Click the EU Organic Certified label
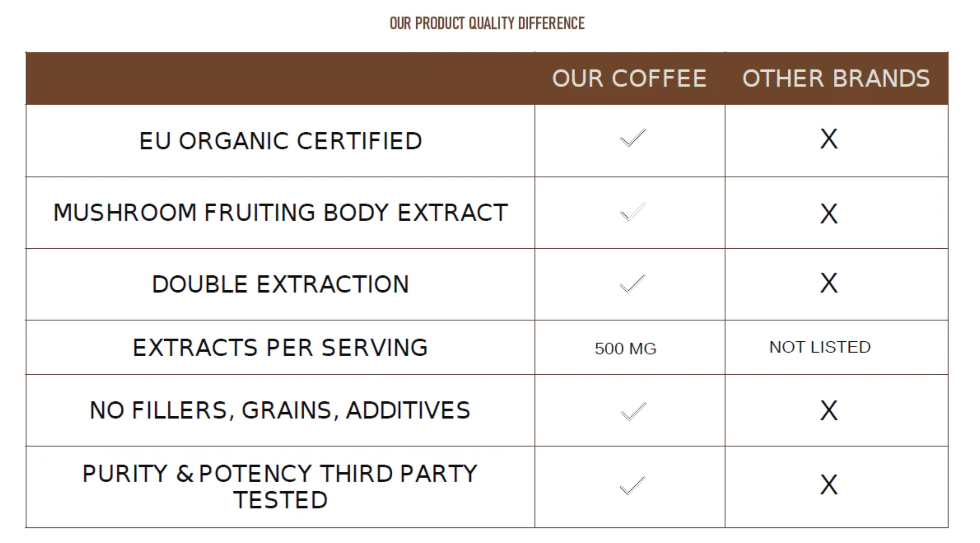Image resolution: width=980 pixels, height=543 pixels. point(281,141)
